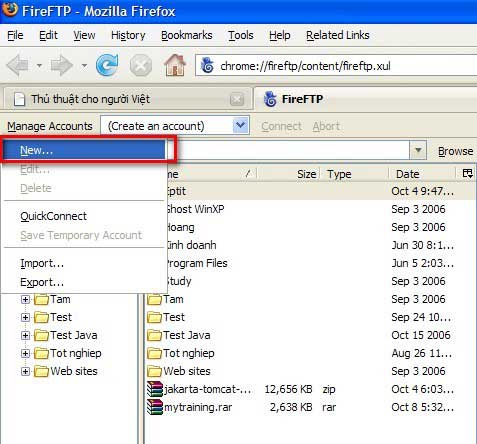Expand the Test folder in tree
The width and height of the screenshot is (477, 444).
click(25, 318)
